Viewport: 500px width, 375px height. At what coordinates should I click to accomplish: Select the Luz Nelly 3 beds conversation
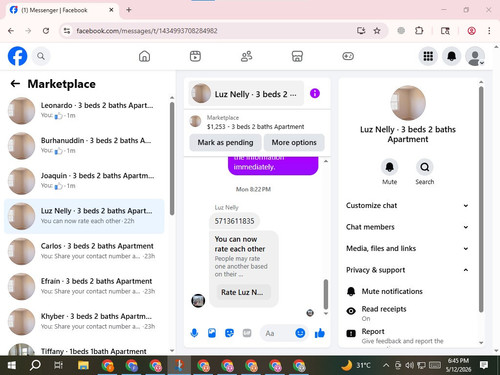coord(84,216)
